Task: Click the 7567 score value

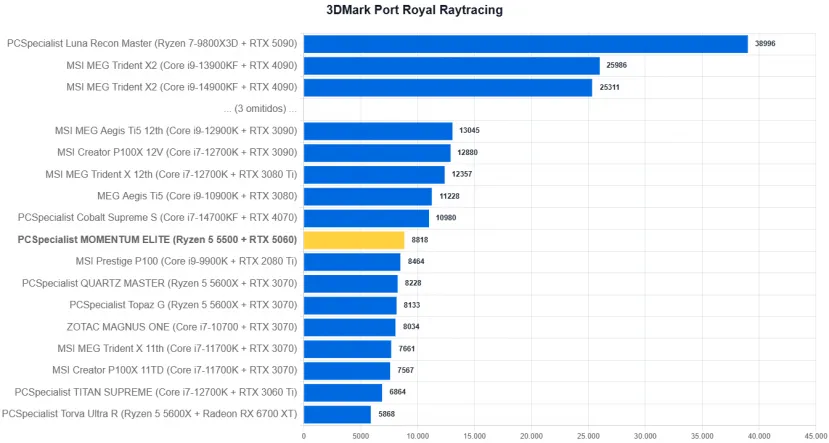Action: point(406,371)
